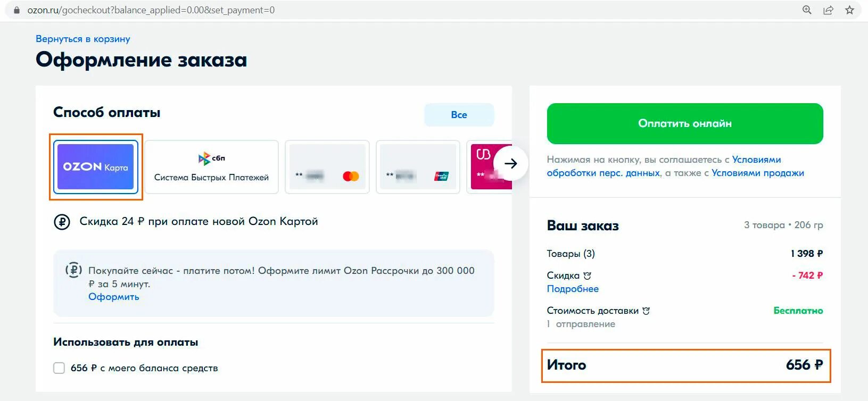
Task: Click the share page icon in address bar
Action: point(828,10)
